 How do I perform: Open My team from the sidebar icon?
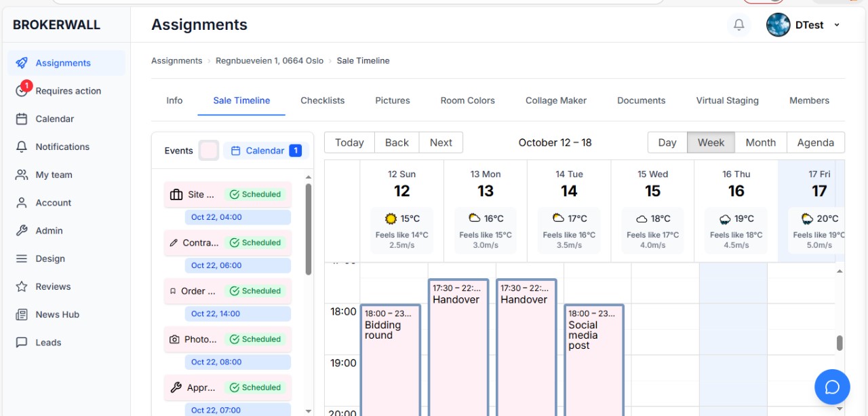pyautogui.click(x=21, y=174)
